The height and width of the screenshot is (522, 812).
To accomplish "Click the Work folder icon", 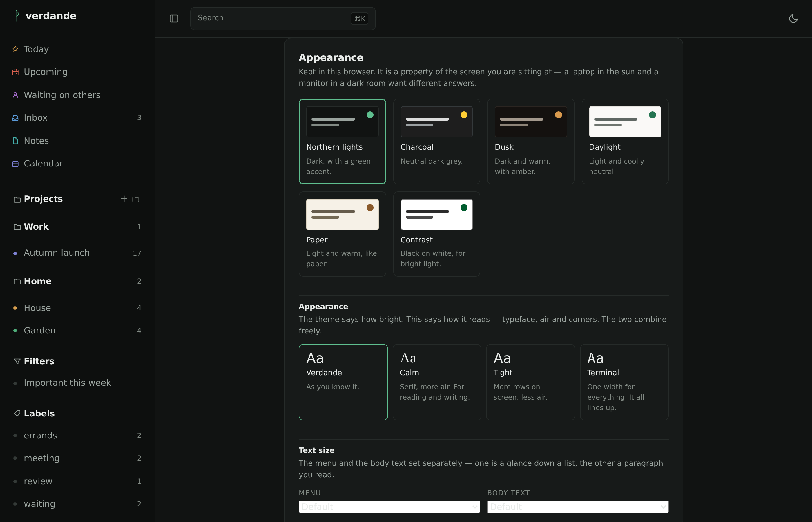I will coord(17,227).
